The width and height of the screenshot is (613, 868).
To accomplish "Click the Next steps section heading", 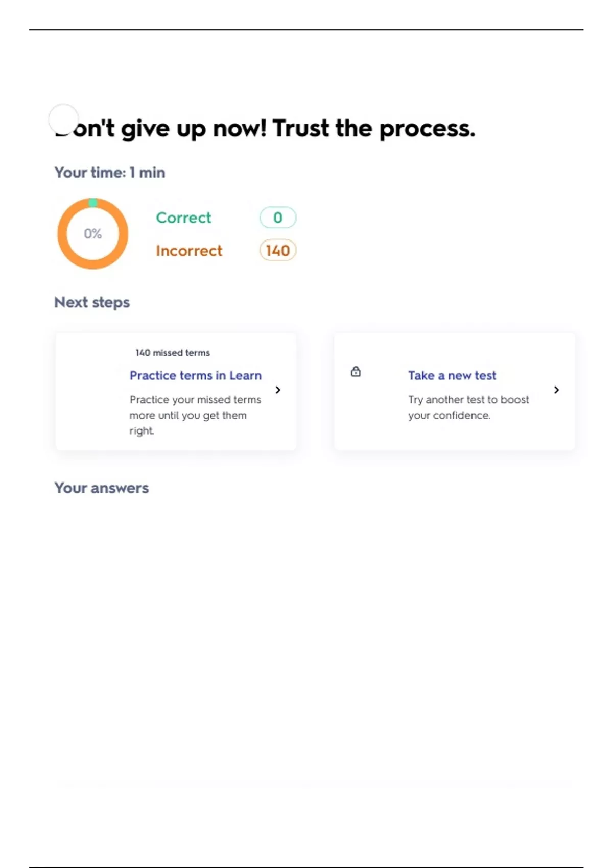I will [92, 302].
